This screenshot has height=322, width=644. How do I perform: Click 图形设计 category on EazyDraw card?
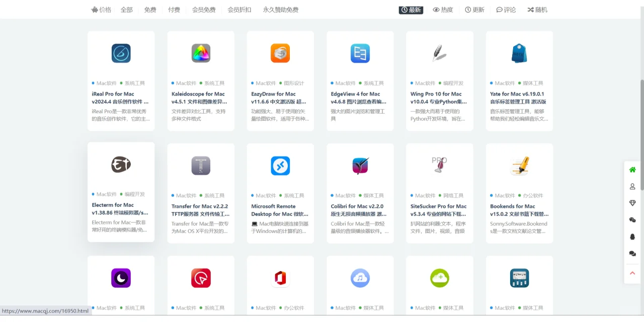[294, 84]
